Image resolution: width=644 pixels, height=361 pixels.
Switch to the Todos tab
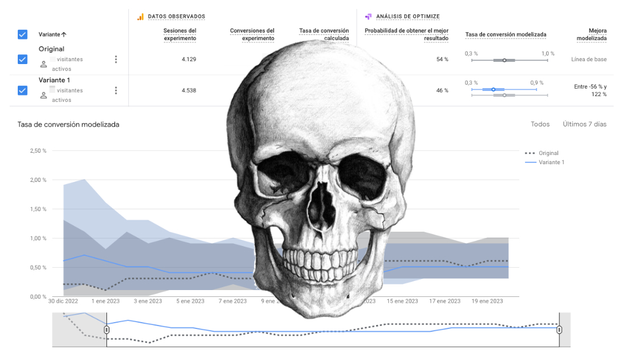coord(540,124)
